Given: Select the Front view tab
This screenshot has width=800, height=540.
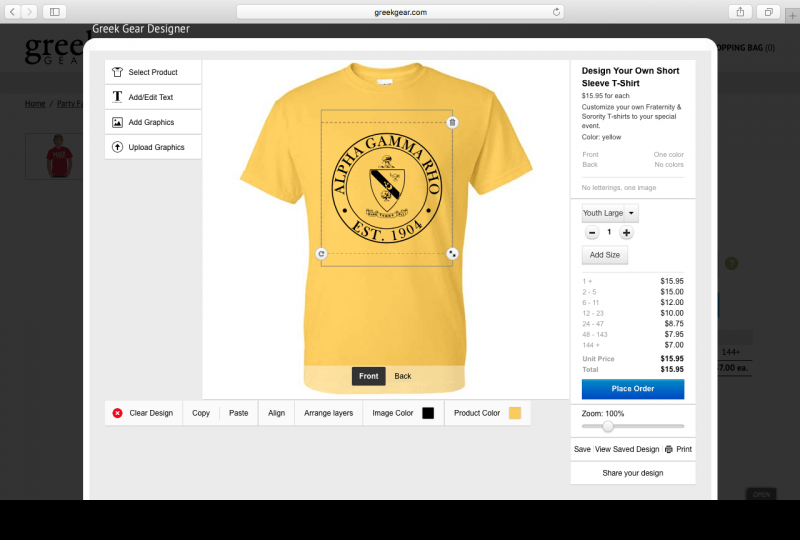Looking at the screenshot, I should [369, 376].
